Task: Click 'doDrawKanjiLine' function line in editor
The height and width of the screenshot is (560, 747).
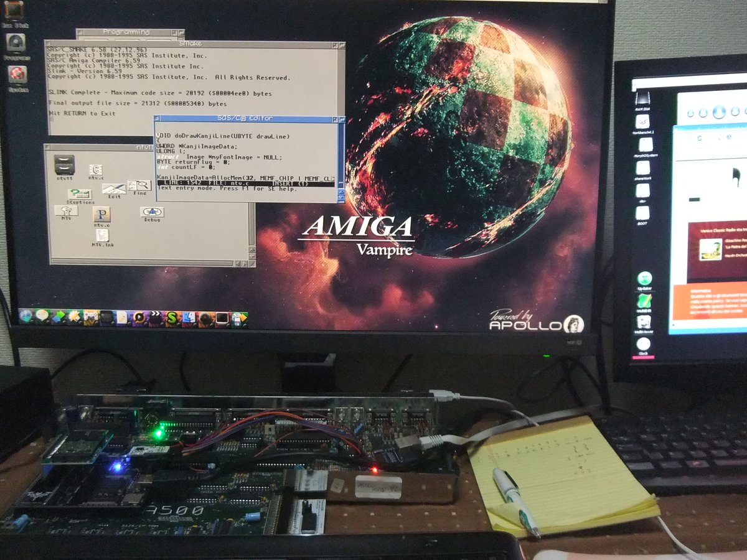Action: (223, 136)
